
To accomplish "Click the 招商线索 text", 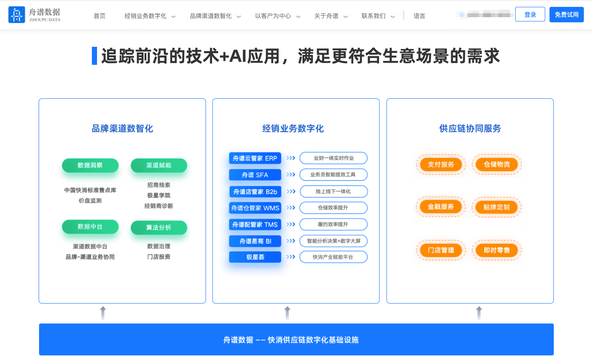I will pos(159,185).
